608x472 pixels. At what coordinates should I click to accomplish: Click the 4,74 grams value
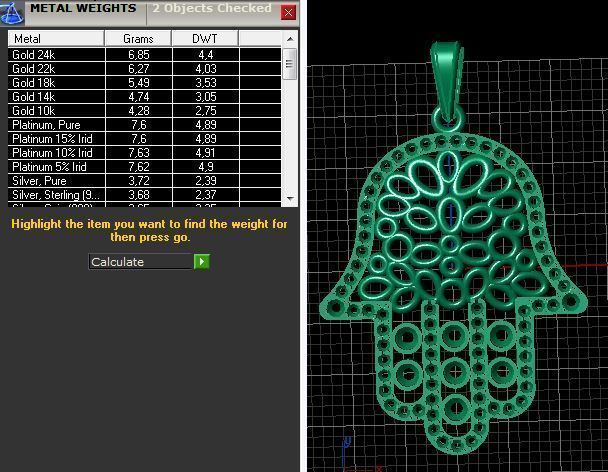pos(139,97)
